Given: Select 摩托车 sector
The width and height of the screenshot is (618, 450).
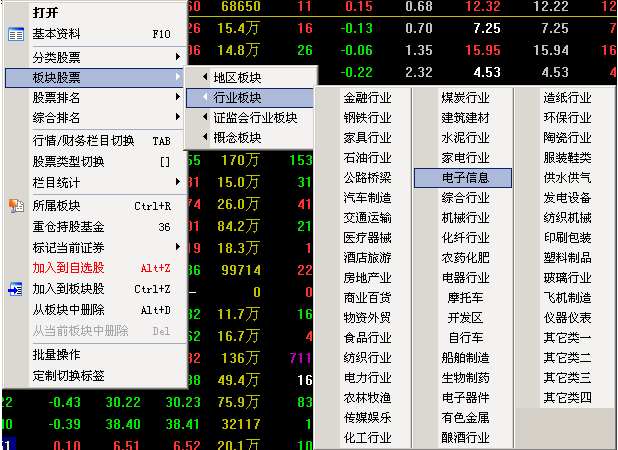Looking at the screenshot, I should tap(465, 298).
